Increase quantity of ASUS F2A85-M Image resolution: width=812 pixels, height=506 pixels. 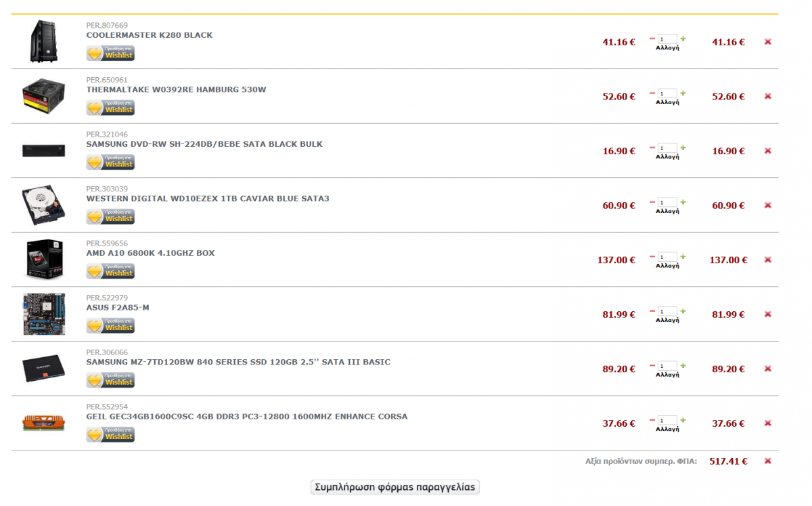point(683,311)
